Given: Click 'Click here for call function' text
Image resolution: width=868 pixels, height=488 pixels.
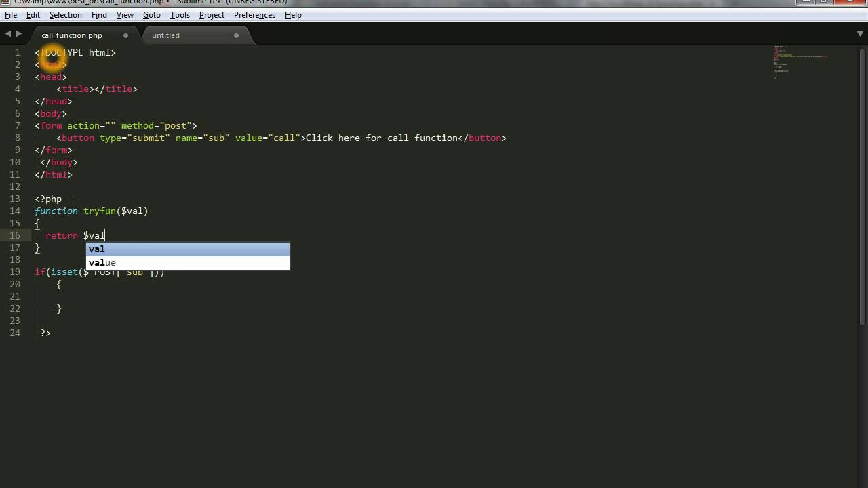Looking at the screenshot, I should [x=382, y=138].
